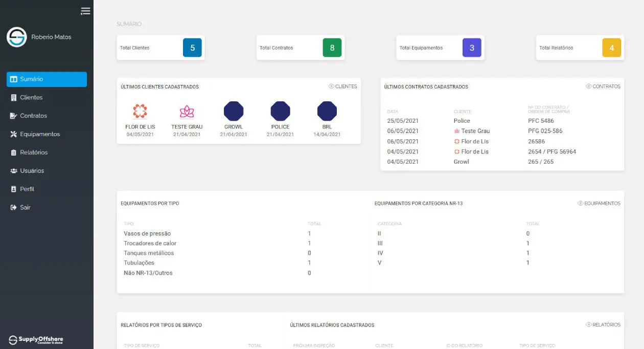The width and height of the screenshot is (644, 349).
Task: Open the RELATÓRIOS link on reports panel
Action: pos(603,324)
